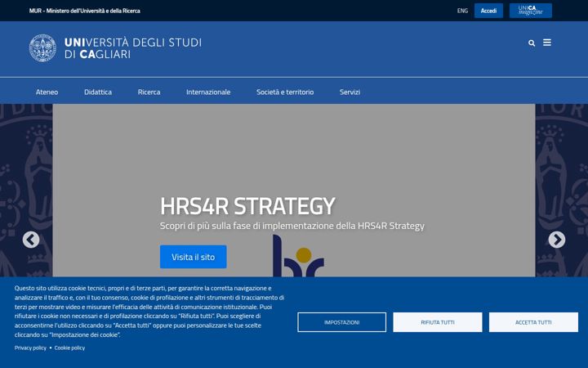588x368 pixels.
Task: Click Università degli Studi di Cagliari title
Action: point(133,48)
